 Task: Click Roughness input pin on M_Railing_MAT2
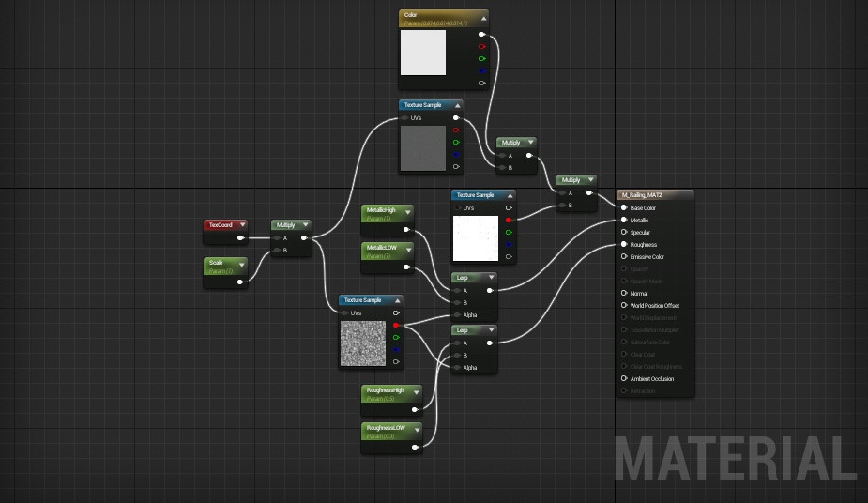(624, 245)
